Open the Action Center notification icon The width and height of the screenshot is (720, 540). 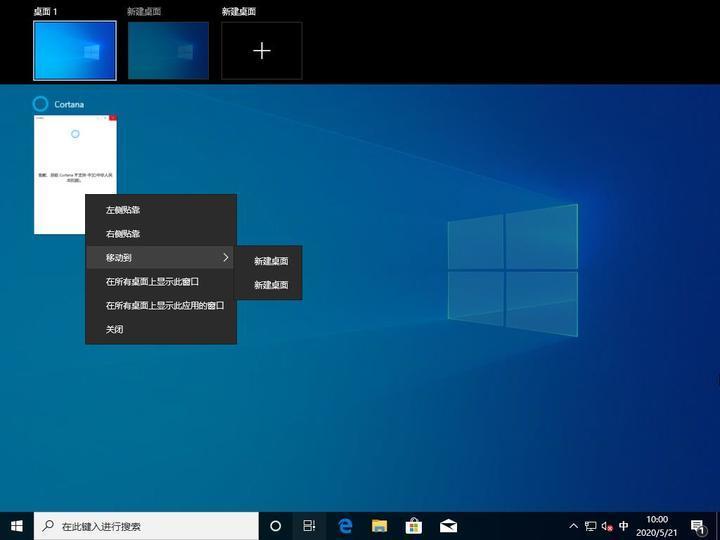point(697,526)
